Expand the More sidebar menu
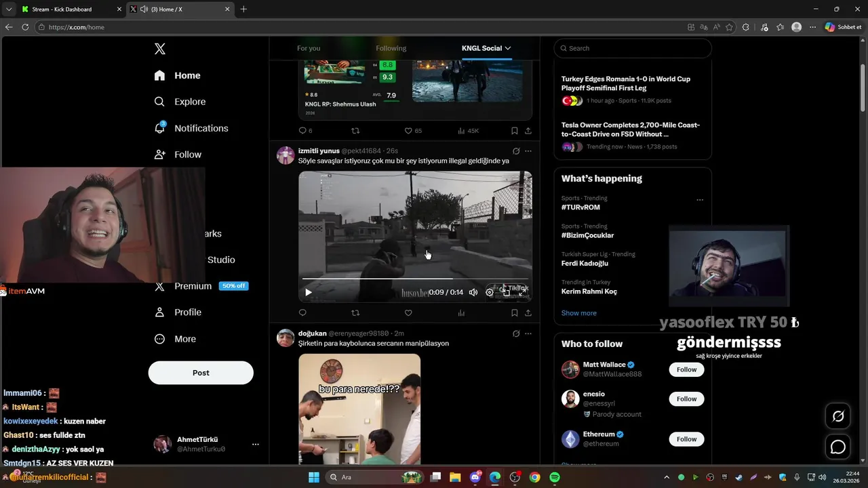868x488 pixels. [175, 339]
